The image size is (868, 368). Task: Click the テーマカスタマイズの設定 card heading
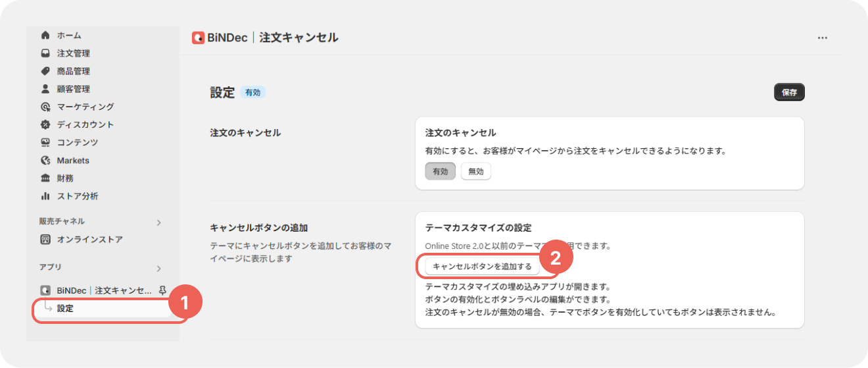[x=479, y=228]
